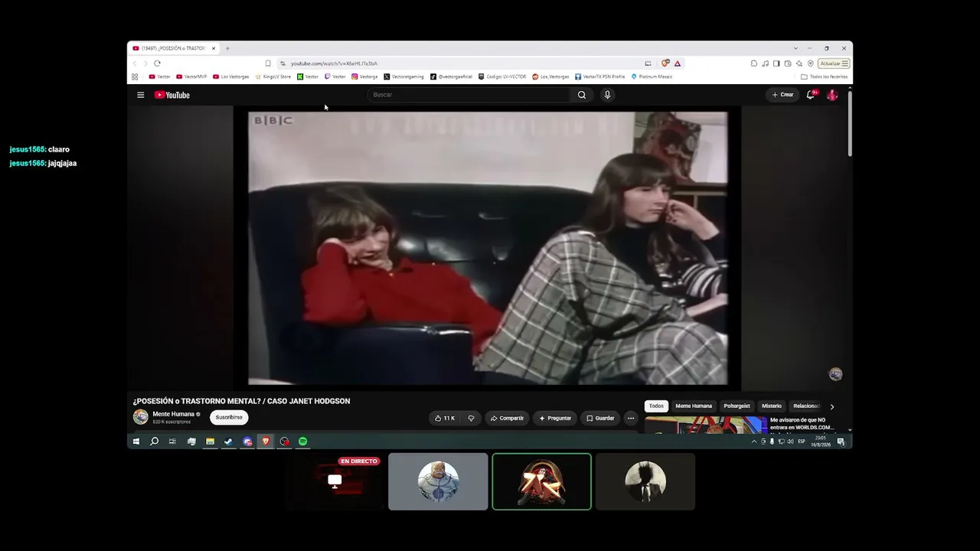The image size is (980, 551).
Task: Open the tab search chevron
Action: [x=795, y=48]
